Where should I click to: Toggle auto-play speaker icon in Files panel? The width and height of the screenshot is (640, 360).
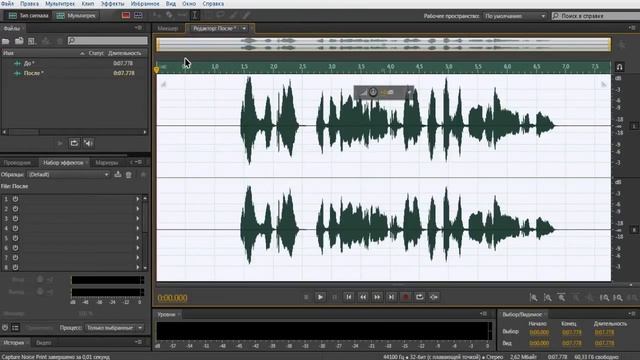88,143
